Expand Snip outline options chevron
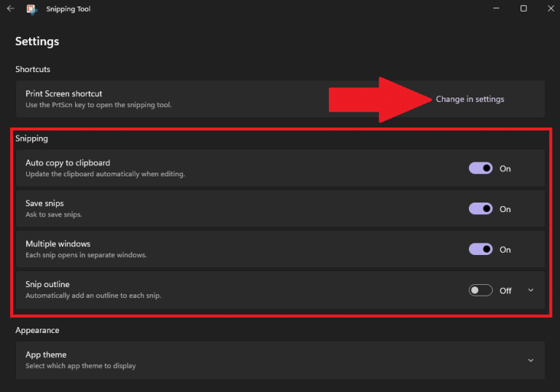Image resolution: width=560 pixels, height=392 pixels. click(531, 290)
